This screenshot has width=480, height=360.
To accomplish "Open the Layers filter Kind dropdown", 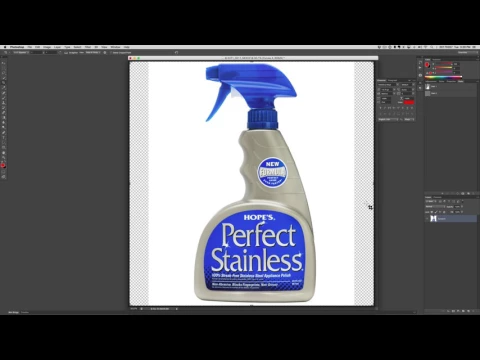I will tap(431, 201).
